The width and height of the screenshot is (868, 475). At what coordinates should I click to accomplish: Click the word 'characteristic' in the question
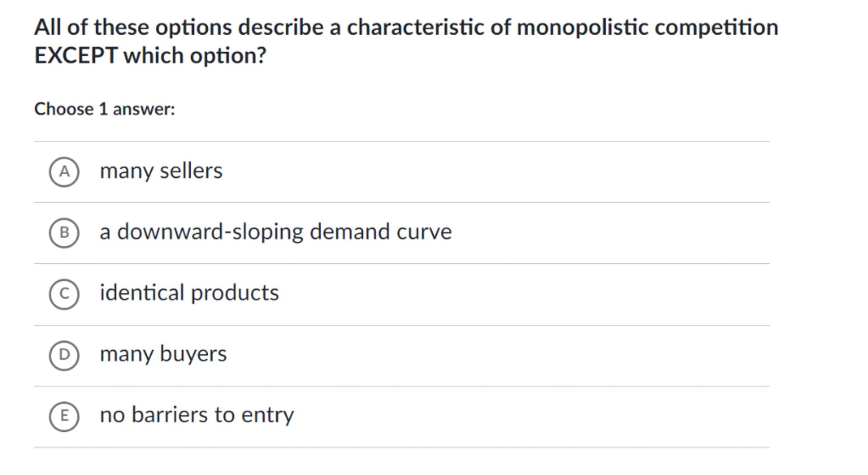click(415, 28)
